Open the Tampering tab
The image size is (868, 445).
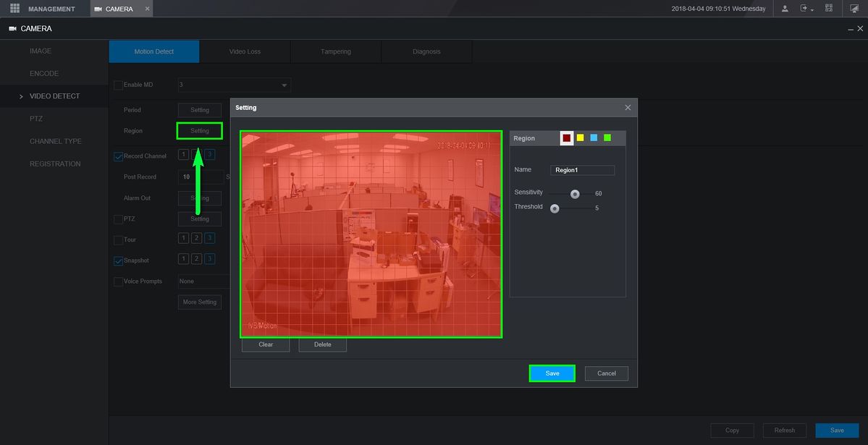336,52
